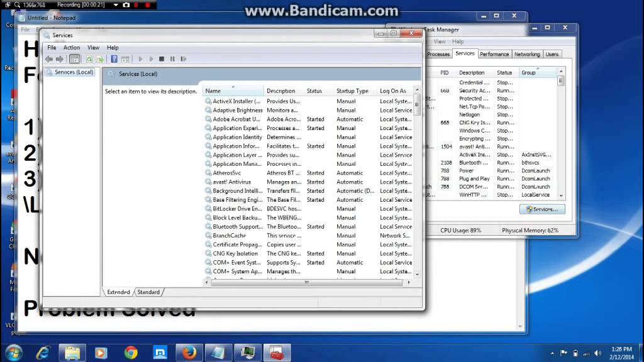Click the volume speaker tray icon
Screen dimensions: 644x362
598,353
